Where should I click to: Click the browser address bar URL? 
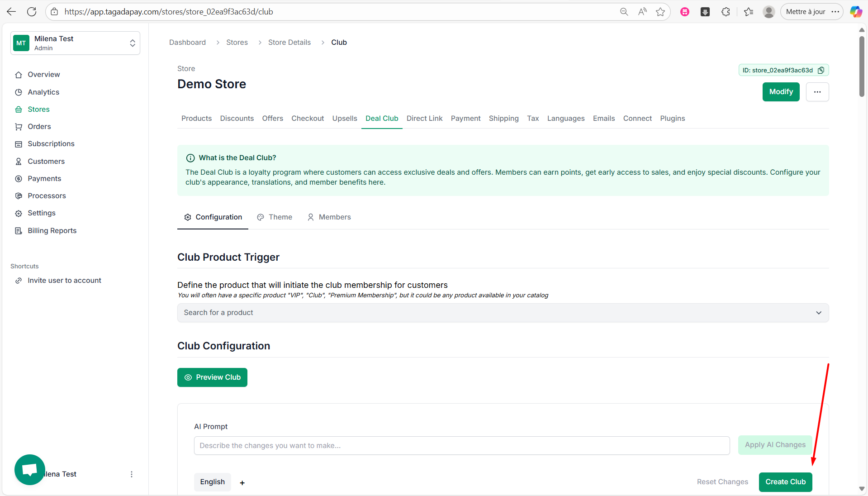pos(169,12)
